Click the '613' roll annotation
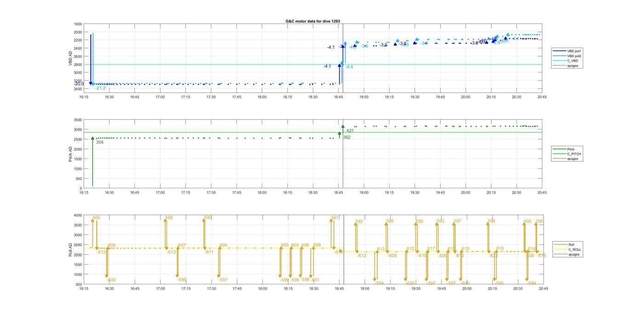644x319 pixels. pyautogui.click(x=381, y=249)
